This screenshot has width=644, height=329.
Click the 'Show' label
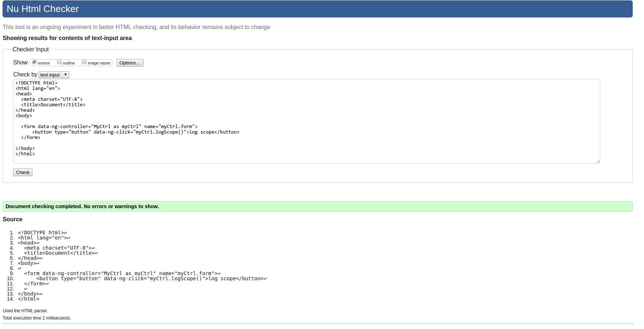click(20, 63)
